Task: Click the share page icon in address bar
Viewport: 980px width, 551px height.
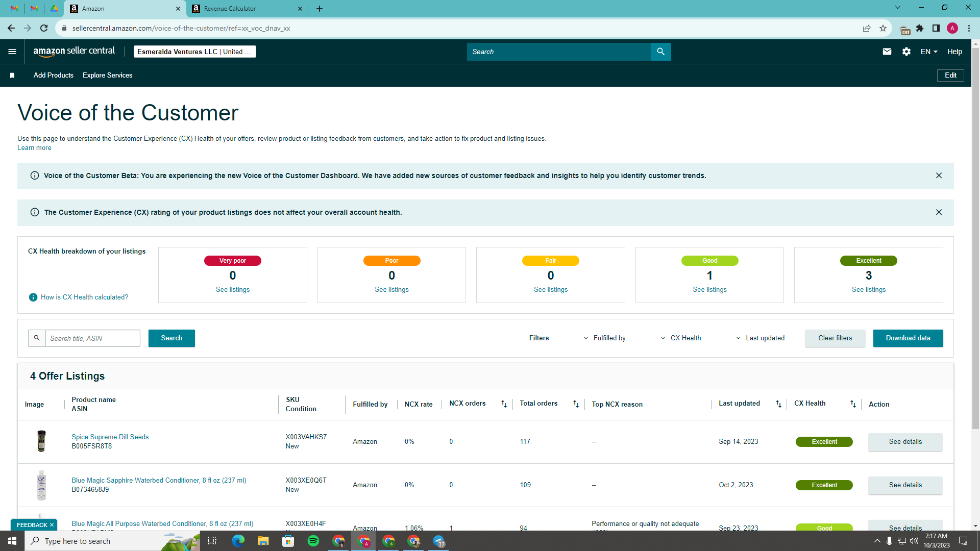Action: coord(867,28)
